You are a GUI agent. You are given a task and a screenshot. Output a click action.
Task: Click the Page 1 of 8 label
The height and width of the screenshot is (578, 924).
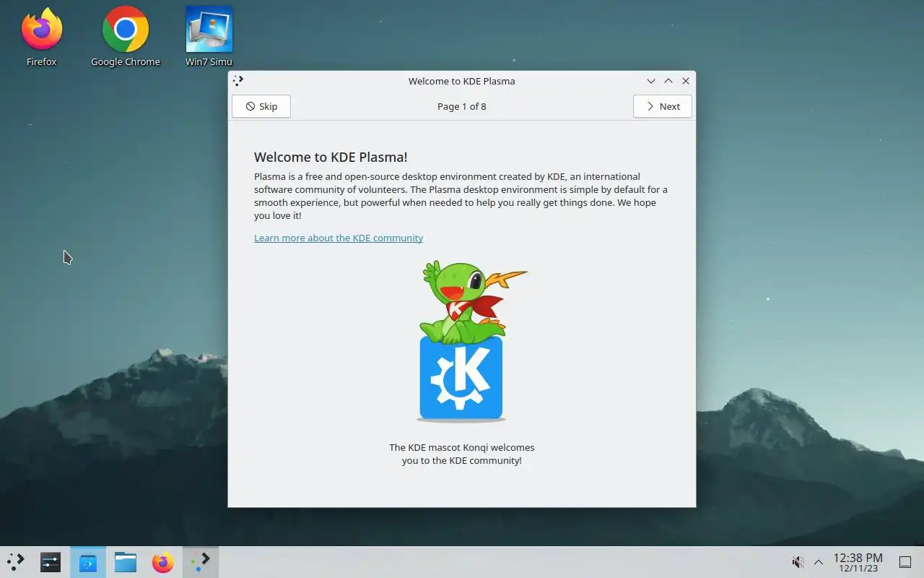pos(462,106)
